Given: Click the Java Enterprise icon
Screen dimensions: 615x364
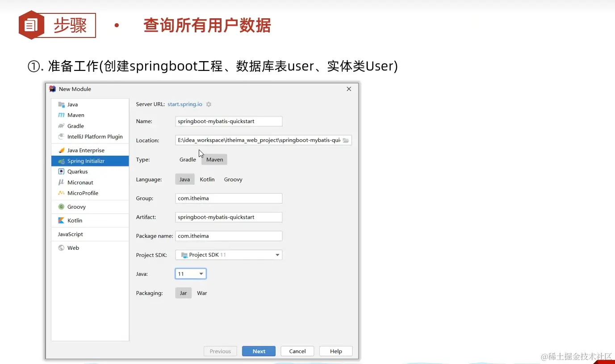Looking at the screenshot, I should (x=61, y=150).
